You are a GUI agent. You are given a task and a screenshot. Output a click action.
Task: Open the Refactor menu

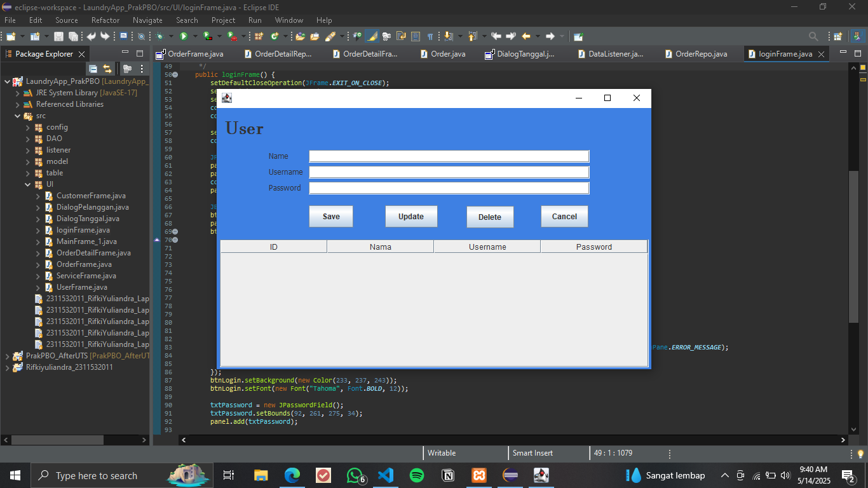coord(105,20)
